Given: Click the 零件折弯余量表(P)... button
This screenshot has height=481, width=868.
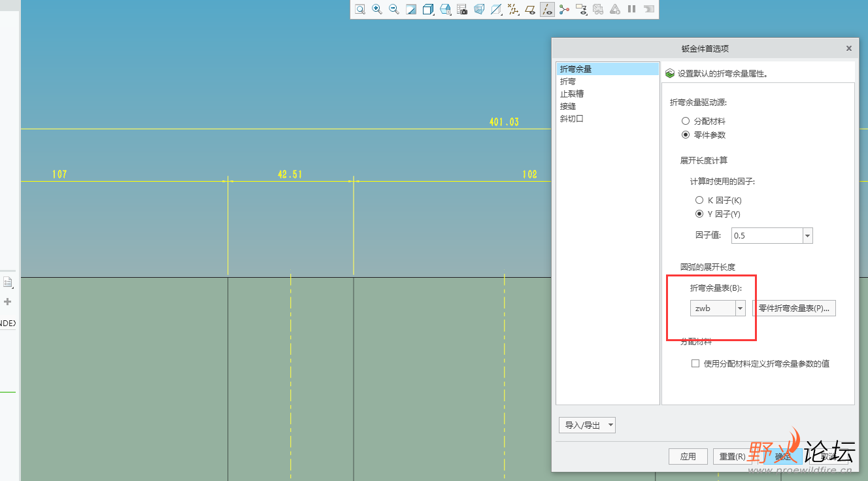Looking at the screenshot, I should pyautogui.click(x=793, y=308).
